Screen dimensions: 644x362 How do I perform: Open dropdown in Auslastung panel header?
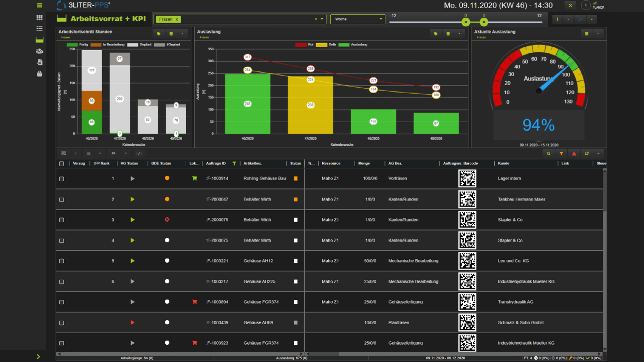pyautogui.click(x=460, y=34)
